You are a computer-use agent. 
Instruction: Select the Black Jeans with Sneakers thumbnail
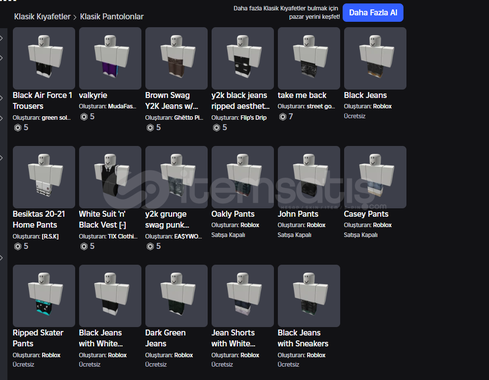coord(309,296)
